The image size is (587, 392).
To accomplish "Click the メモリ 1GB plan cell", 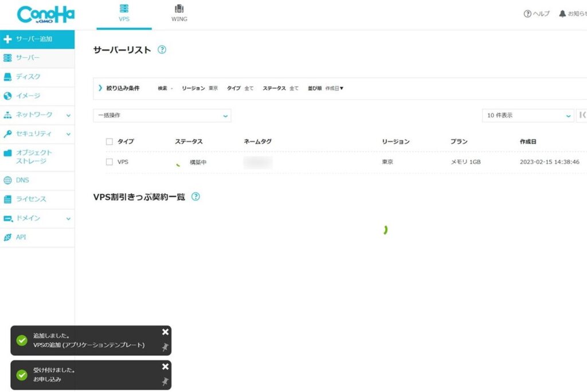I will tap(465, 162).
